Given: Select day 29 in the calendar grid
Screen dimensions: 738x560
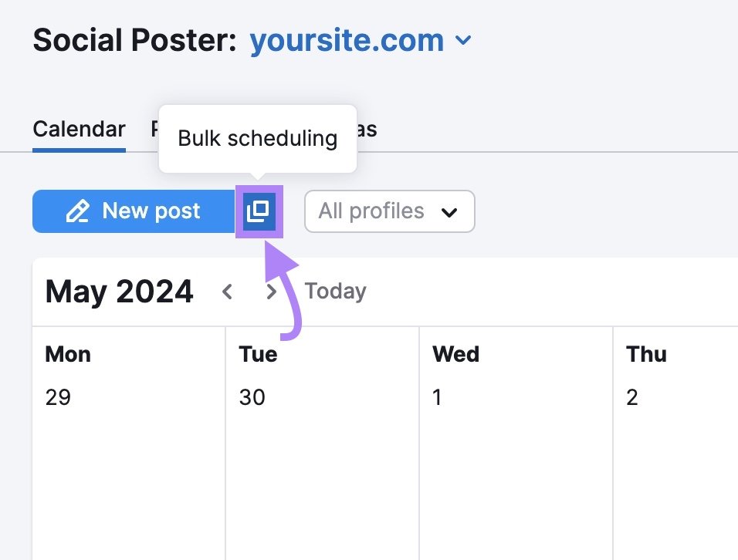Looking at the screenshot, I should click(x=59, y=397).
